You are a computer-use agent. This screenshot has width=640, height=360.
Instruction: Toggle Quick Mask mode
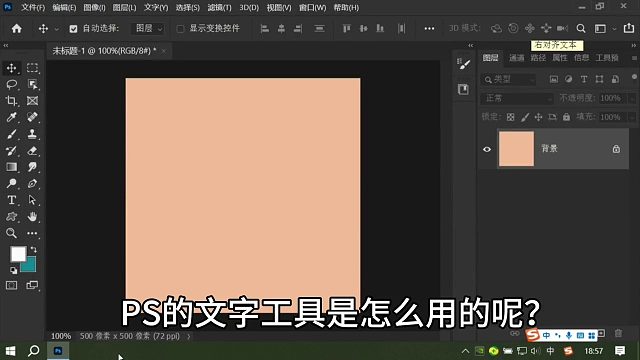point(11,285)
